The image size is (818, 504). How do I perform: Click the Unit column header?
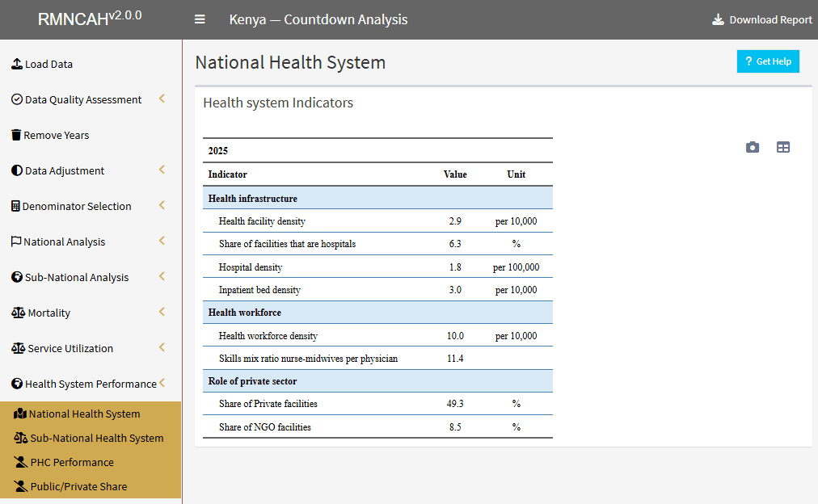516,174
